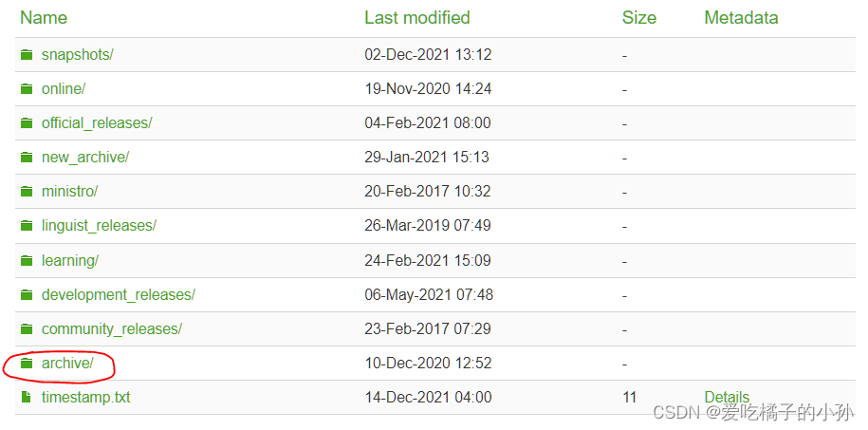The image size is (868, 430).
Task: Sort listing by Last modified header
Action: click(x=416, y=18)
